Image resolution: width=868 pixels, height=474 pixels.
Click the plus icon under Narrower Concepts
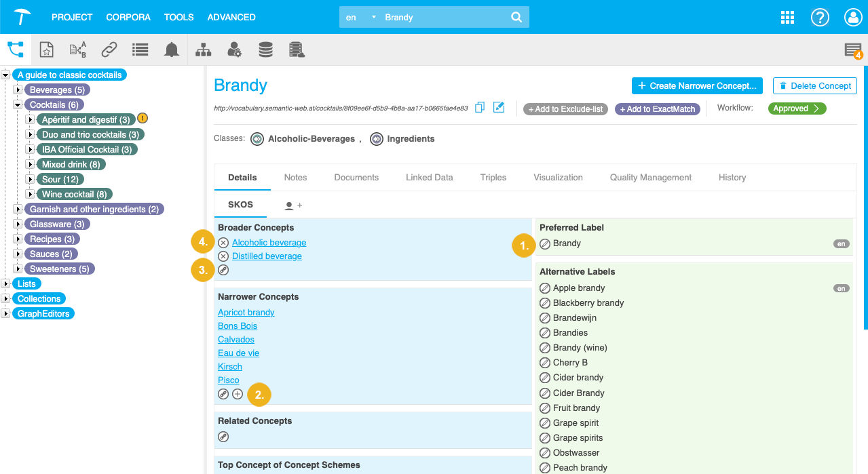238,394
